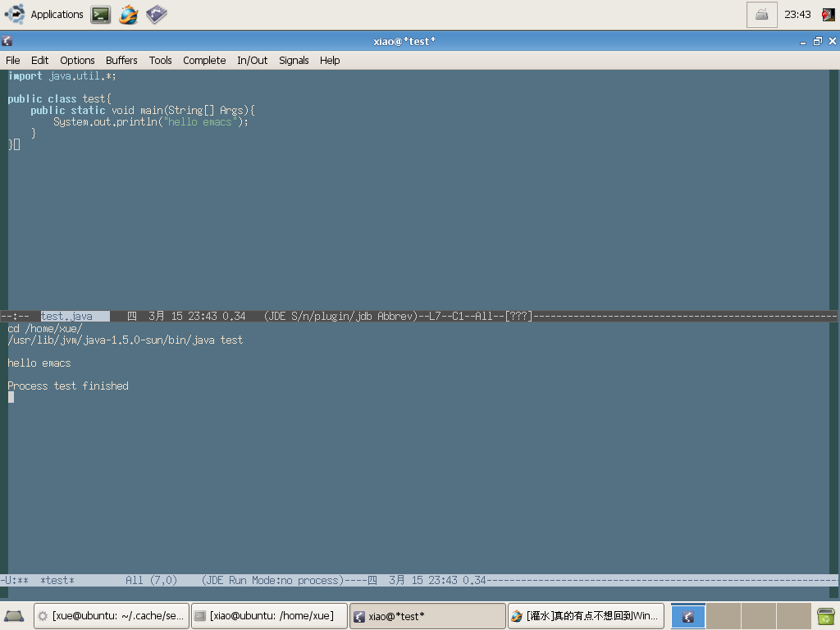Launch the web browser globe icon in top panel
The width and height of the screenshot is (840, 630).
pyautogui.click(x=129, y=15)
